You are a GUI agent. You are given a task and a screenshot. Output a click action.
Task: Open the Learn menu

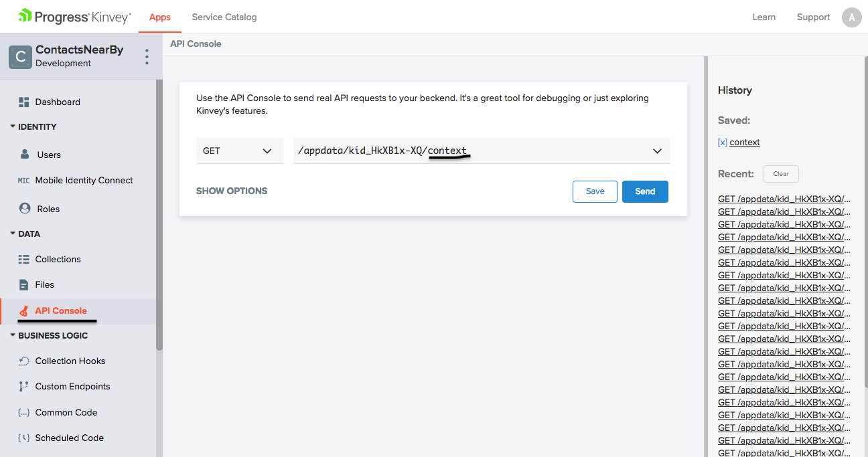pos(764,17)
